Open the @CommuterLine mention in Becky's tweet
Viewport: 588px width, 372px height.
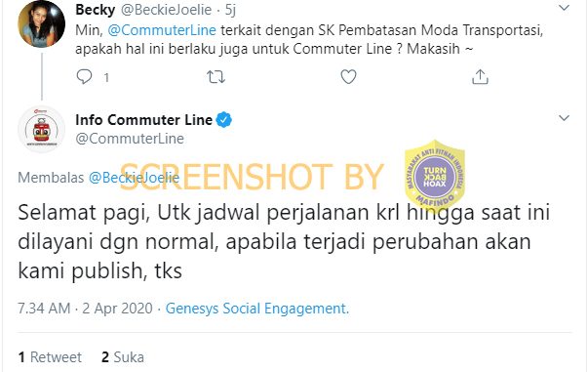162,30
